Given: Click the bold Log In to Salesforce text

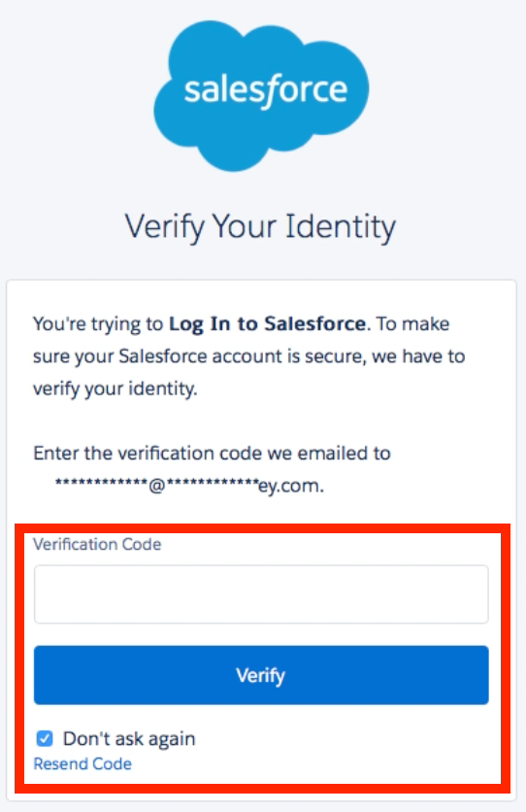Looking at the screenshot, I should click(268, 323).
